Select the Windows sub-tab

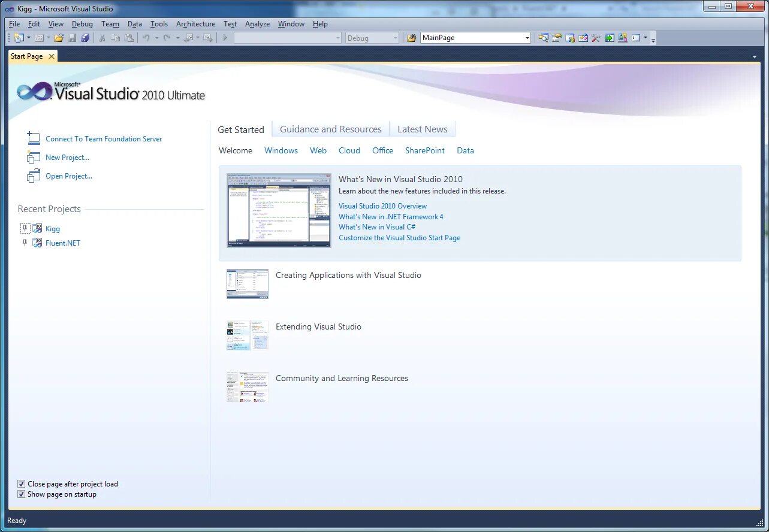281,150
